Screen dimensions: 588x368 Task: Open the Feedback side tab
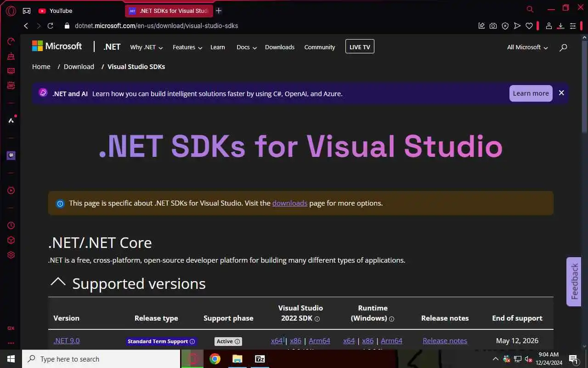point(574,281)
